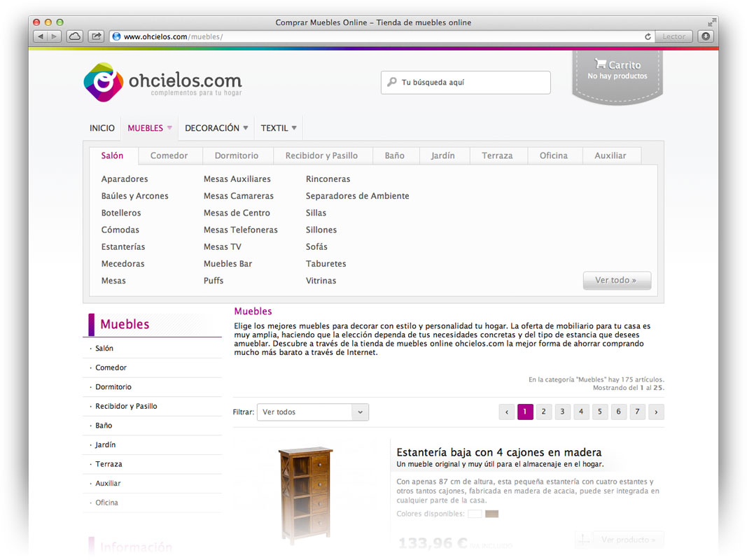Open Oficina in the Muebles sidebar
747x560 pixels.
pyautogui.click(x=106, y=503)
